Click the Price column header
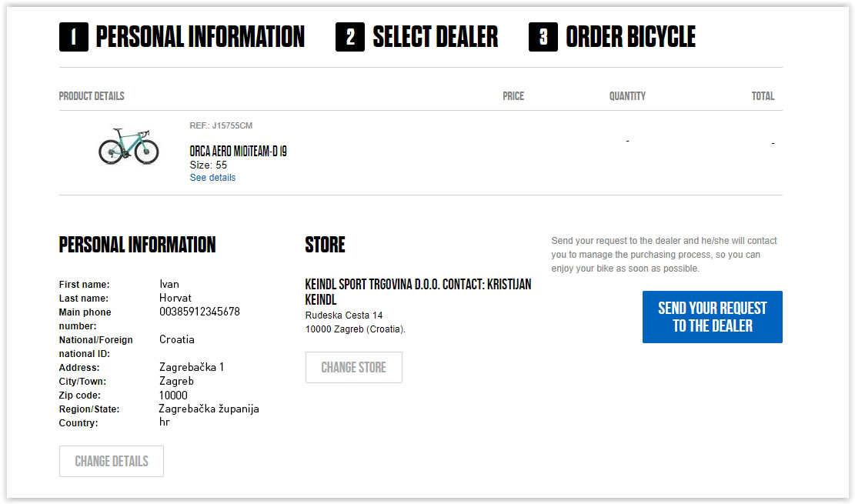The width and height of the screenshot is (855, 504). coord(513,96)
